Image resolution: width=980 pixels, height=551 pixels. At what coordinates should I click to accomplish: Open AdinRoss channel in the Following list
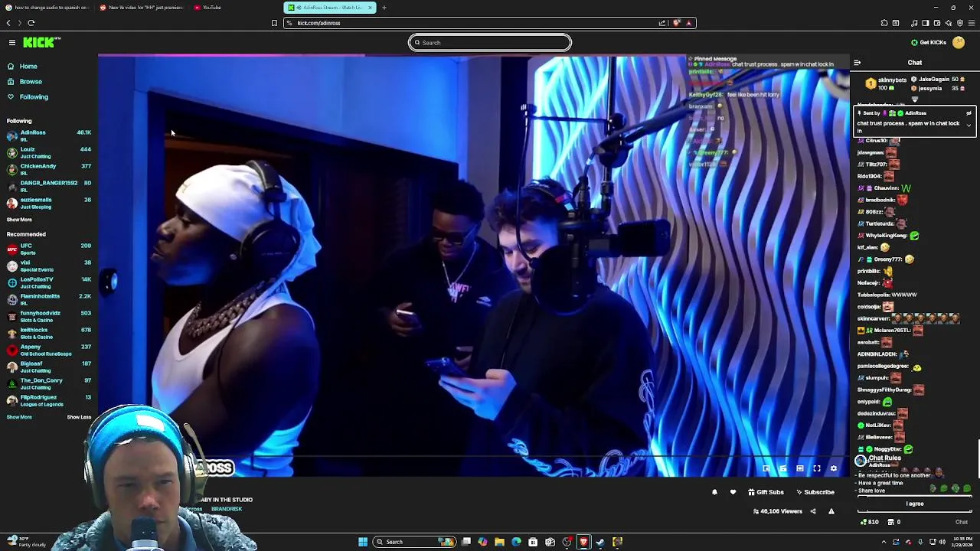point(49,136)
